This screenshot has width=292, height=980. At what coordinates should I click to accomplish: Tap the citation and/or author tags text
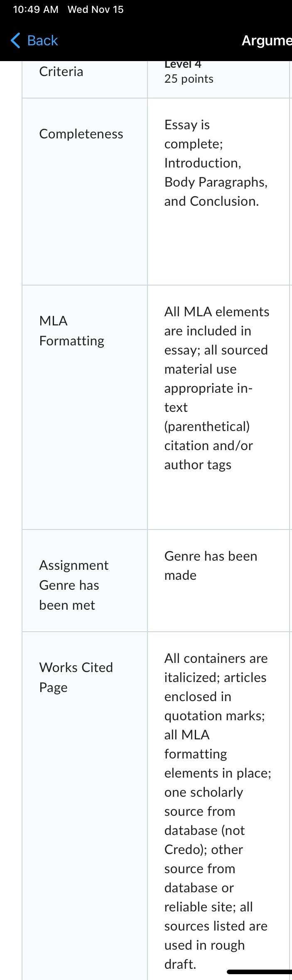click(x=209, y=455)
